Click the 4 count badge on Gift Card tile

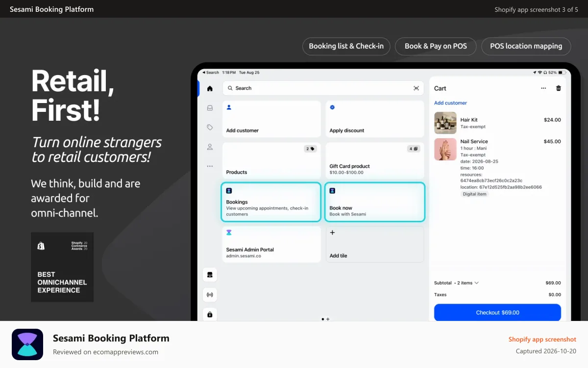click(414, 149)
